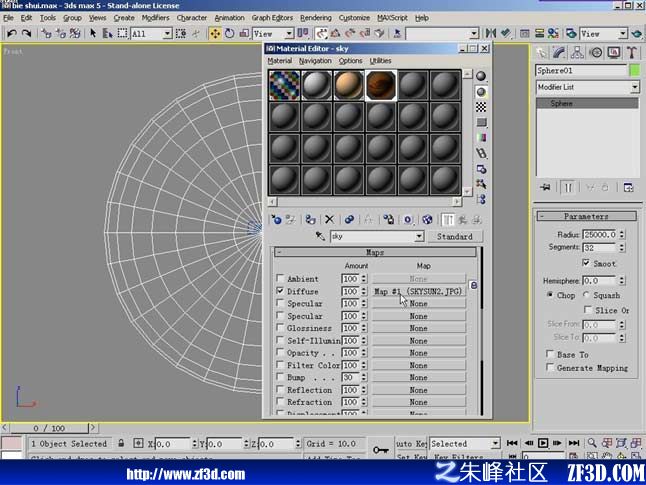The width and height of the screenshot is (646, 485).
Task: Open the material name sky dropdown
Action: (x=419, y=236)
